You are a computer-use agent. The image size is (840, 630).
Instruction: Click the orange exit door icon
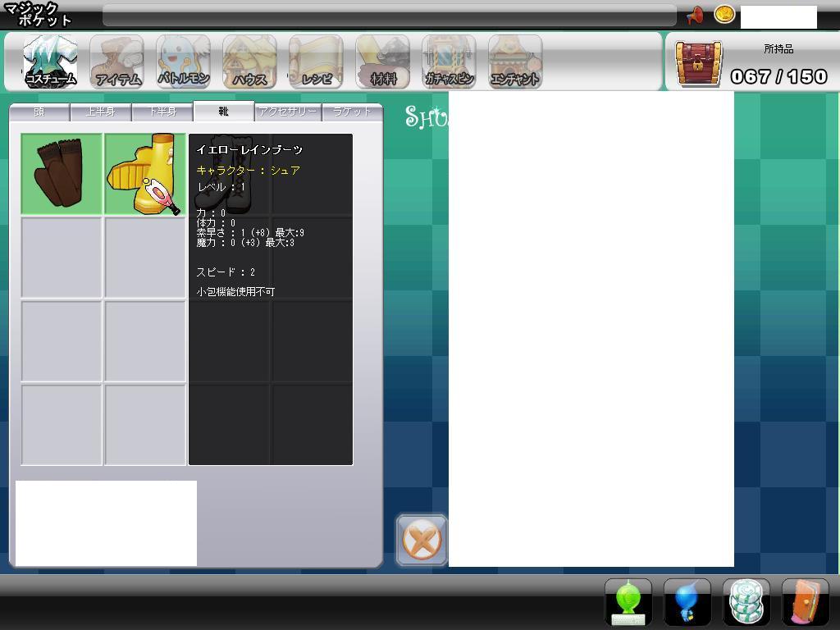tap(805, 602)
